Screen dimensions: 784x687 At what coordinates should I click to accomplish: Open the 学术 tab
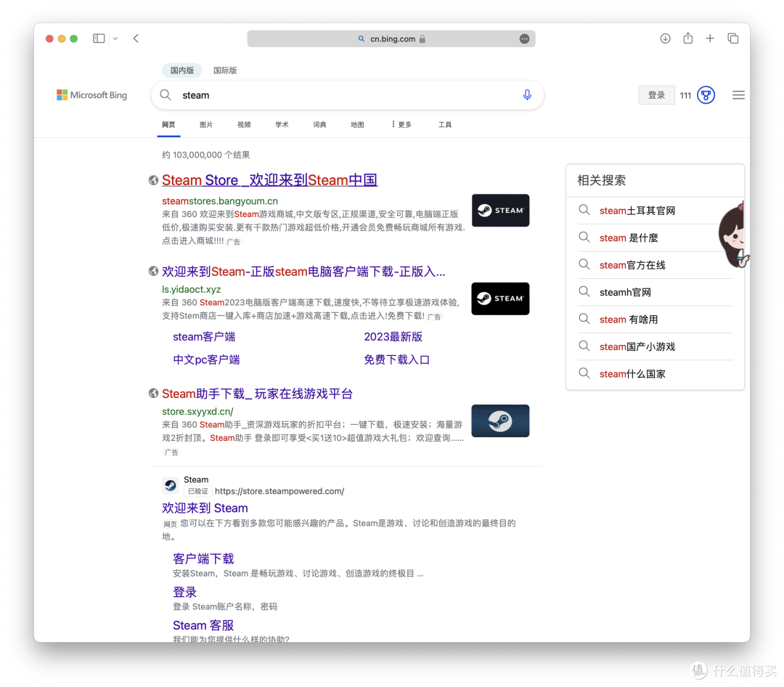coord(282,125)
